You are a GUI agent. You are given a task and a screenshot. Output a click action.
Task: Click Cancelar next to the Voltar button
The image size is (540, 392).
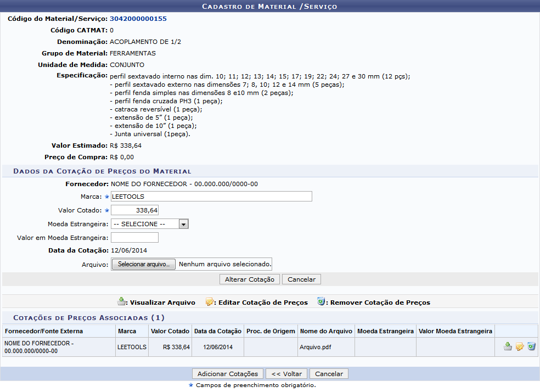[329, 374]
